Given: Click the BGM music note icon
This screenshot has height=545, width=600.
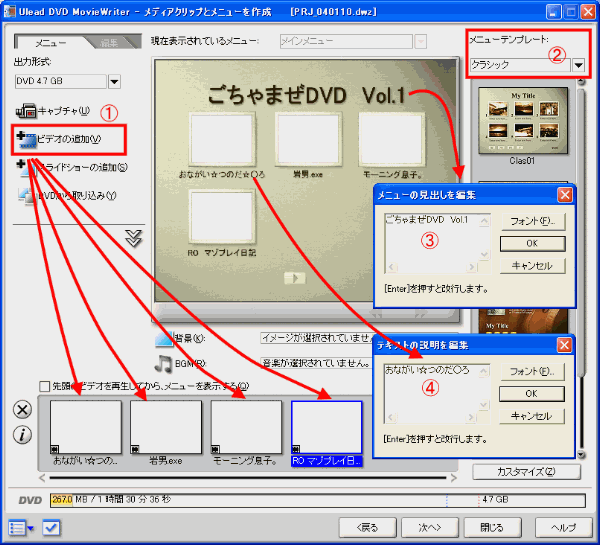Looking at the screenshot, I should pyautogui.click(x=165, y=363).
